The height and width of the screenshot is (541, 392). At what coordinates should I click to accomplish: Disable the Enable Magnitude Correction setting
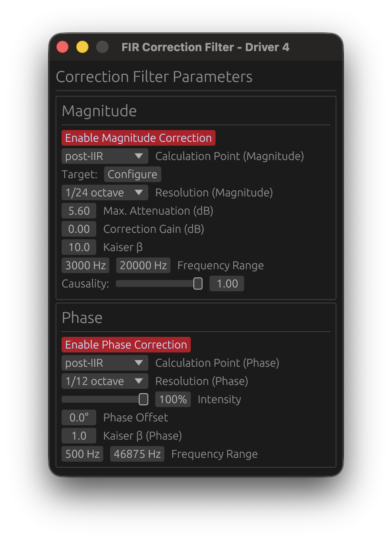tap(138, 138)
